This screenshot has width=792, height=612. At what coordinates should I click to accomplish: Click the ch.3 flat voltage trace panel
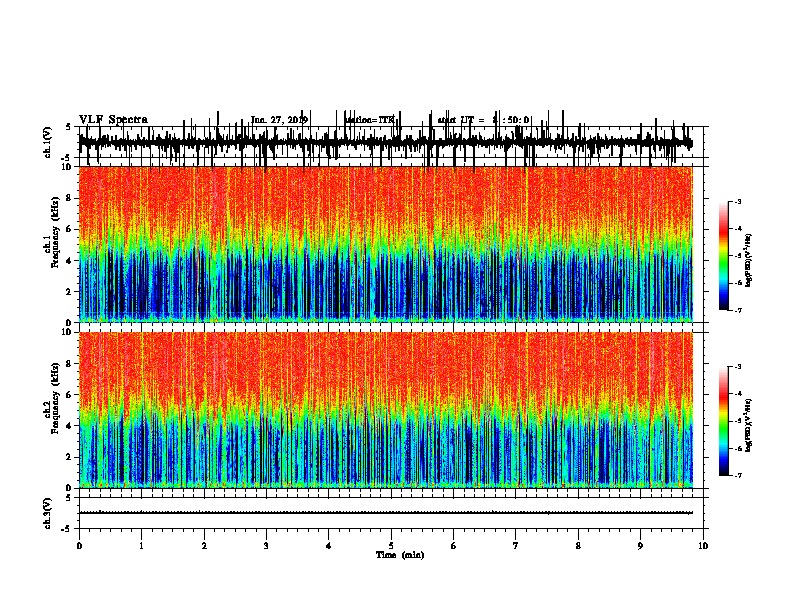(x=391, y=513)
